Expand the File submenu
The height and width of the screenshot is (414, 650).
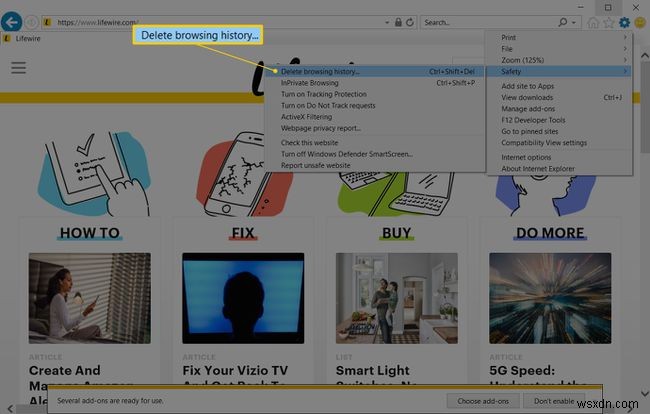click(x=560, y=48)
